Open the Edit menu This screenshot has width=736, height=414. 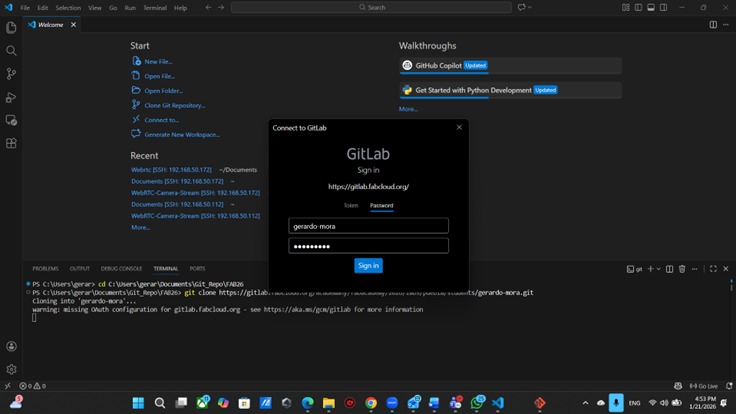click(43, 8)
